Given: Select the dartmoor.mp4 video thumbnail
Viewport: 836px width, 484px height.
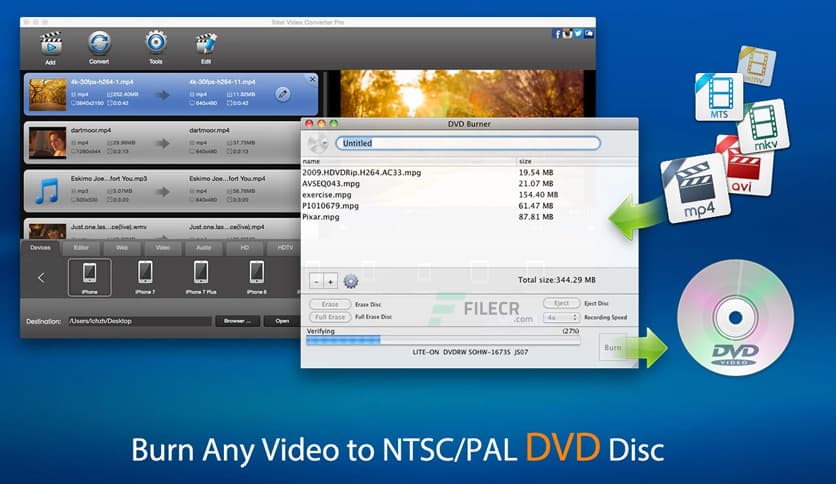Looking at the screenshot, I should pos(47,143).
